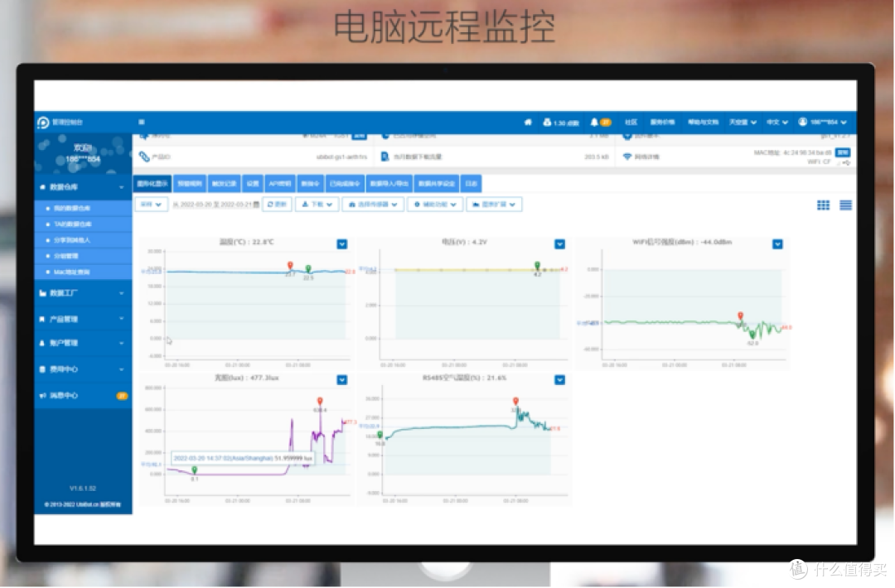Image resolution: width=895 pixels, height=588 pixels.
Task: Open 分享到其他人 in sidebar
Action: (x=83, y=240)
